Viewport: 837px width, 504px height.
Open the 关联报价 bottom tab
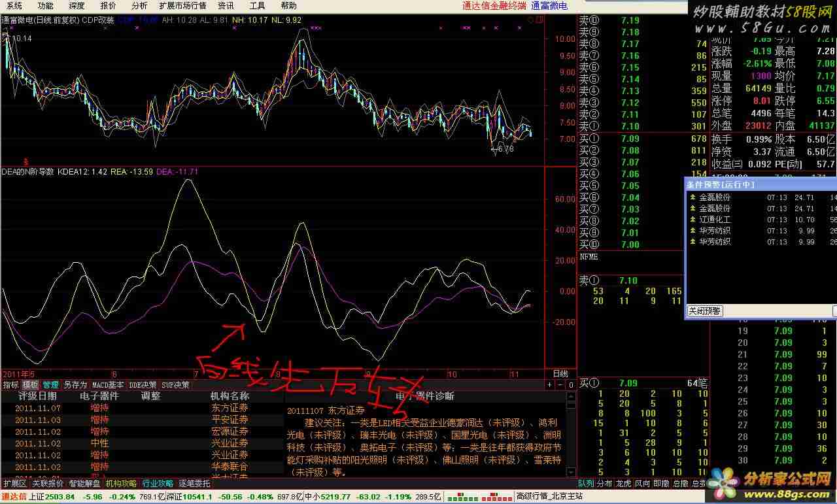coord(48,484)
